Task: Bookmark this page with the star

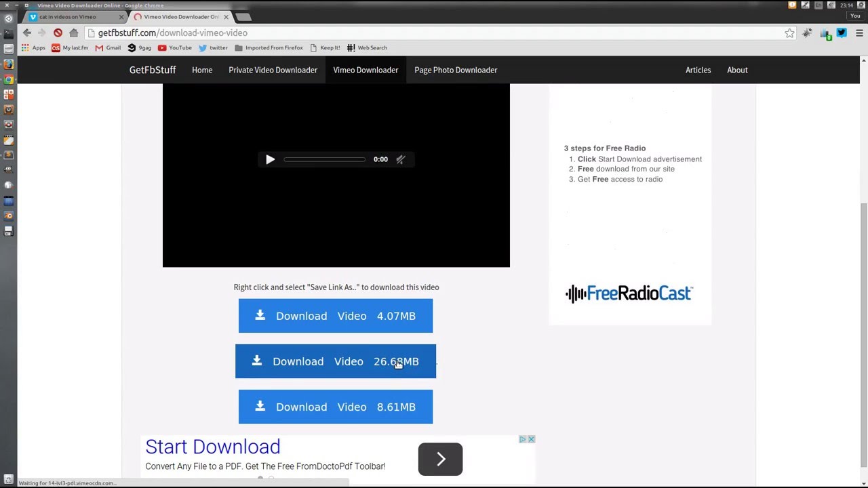Action: click(x=789, y=33)
